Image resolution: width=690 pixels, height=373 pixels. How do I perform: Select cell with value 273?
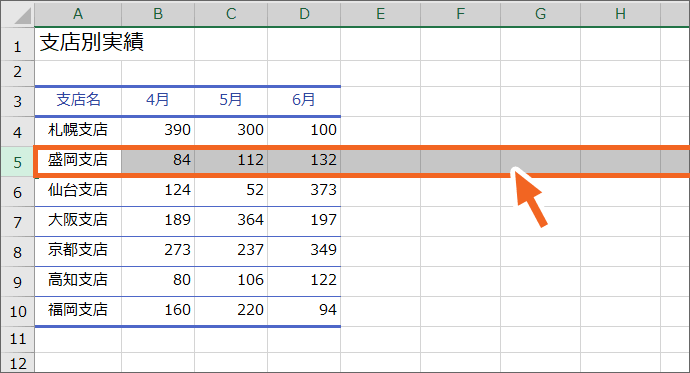tap(158, 251)
